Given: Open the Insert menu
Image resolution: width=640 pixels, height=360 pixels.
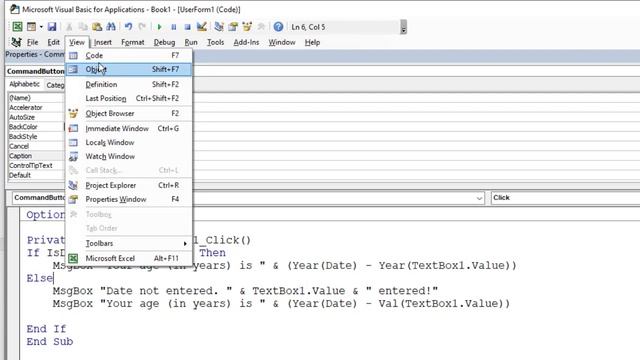Looking at the screenshot, I should 102,42.
